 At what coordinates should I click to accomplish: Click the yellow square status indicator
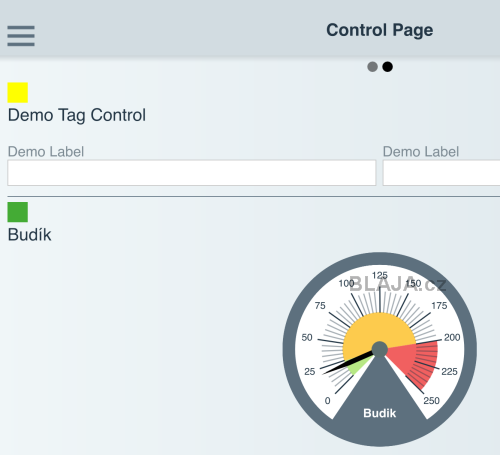tap(18, 92)
